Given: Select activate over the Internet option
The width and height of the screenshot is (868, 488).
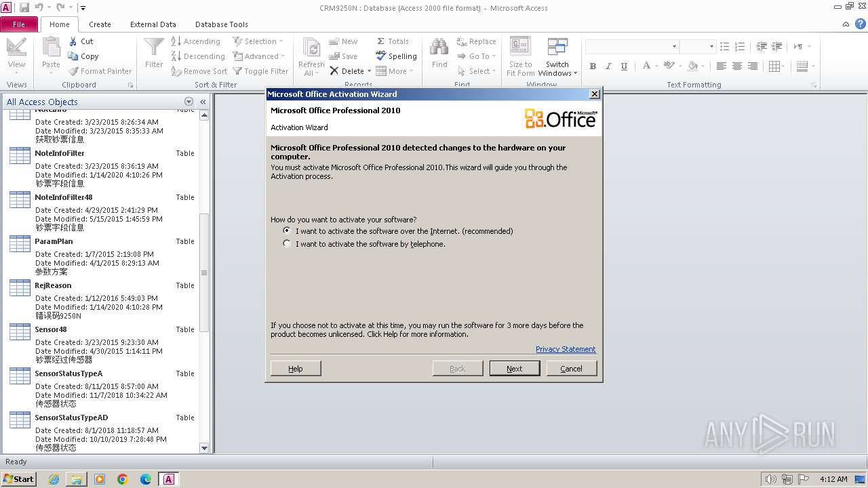Looking at the screenshot, I should pyautogui.click(x=398, y=231).
